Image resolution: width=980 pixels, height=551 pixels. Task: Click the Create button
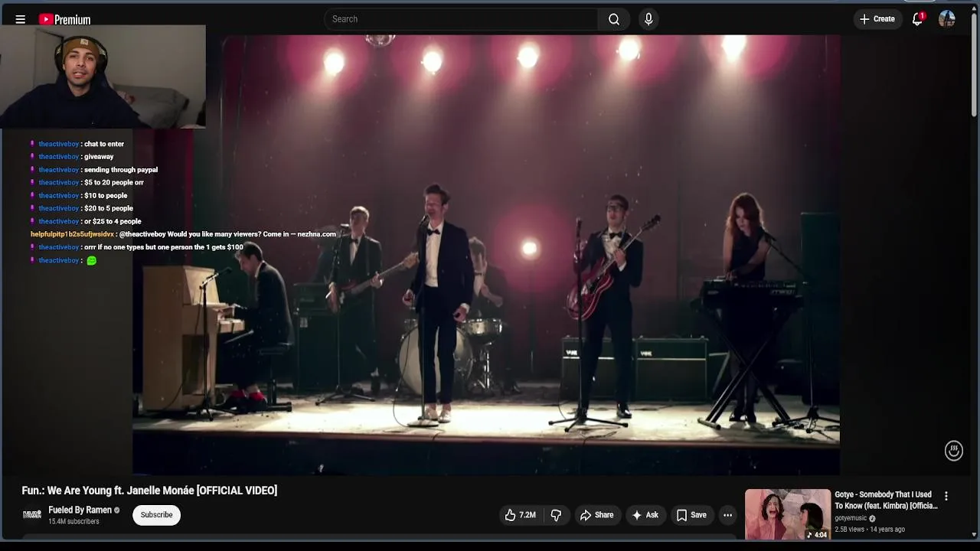pyautogui.click(x=877, y=19)
